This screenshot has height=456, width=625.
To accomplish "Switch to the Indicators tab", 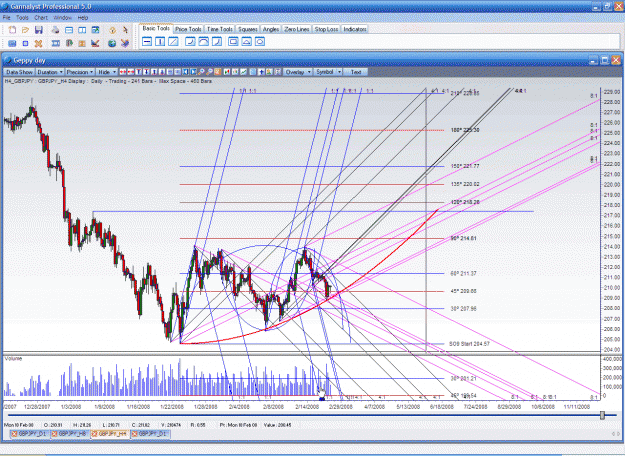I will pyautogui.click(x=355, y=29).
